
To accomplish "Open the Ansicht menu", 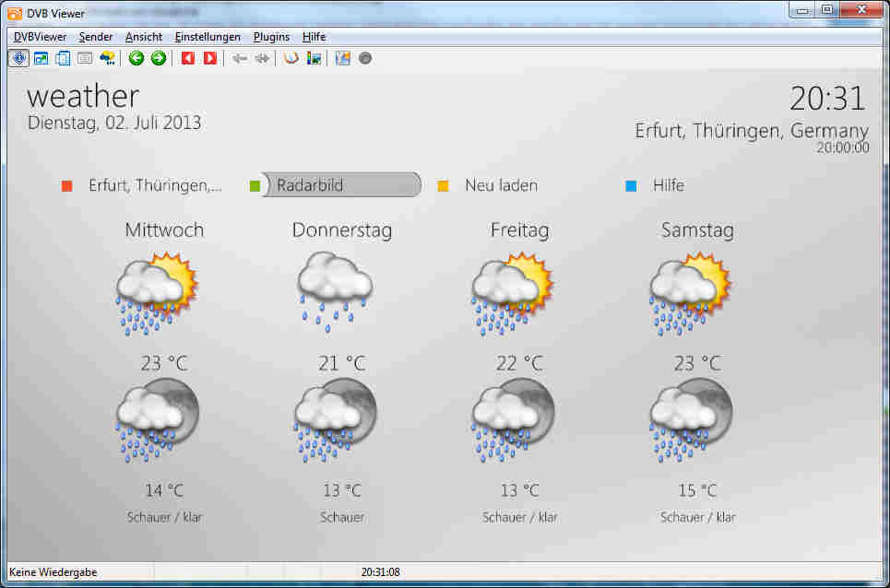I will coord(144,37).
